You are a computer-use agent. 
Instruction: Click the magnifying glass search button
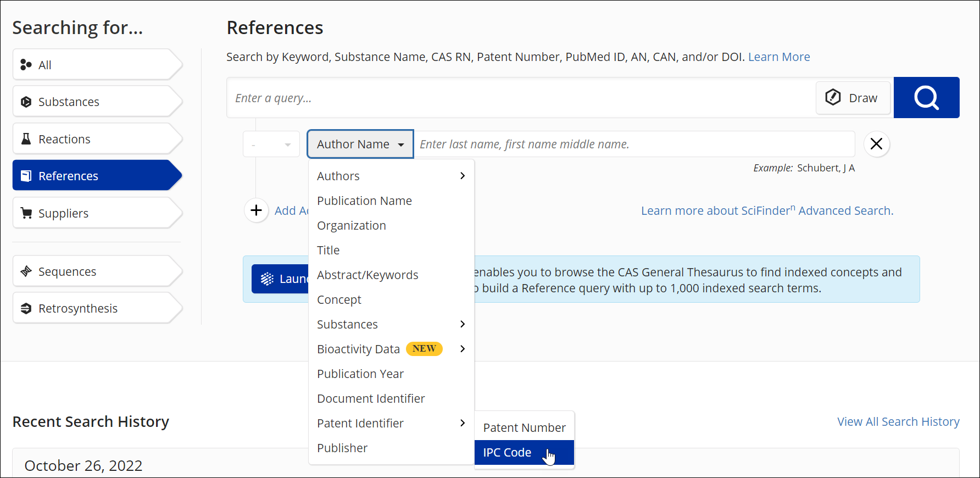[x=926, y=98]
